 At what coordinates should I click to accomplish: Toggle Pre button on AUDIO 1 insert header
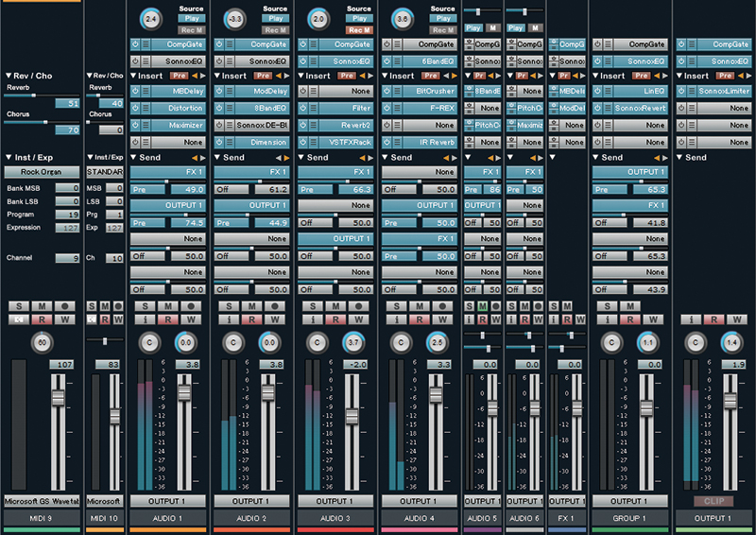pos(179,76)
